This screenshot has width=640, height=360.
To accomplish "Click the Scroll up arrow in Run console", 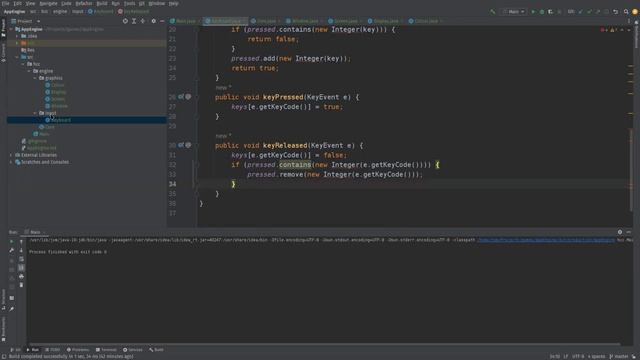I will point(21,242).
